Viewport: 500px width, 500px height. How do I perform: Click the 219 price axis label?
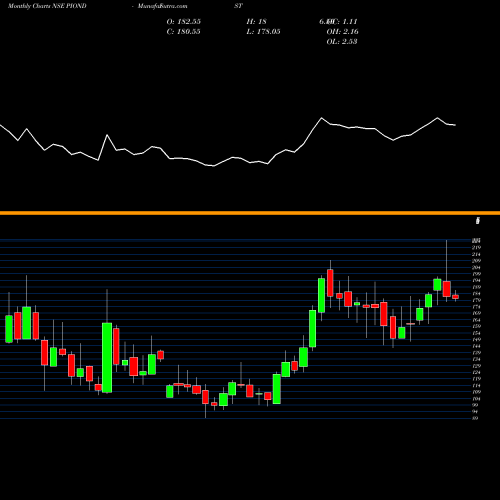[476, 248]
